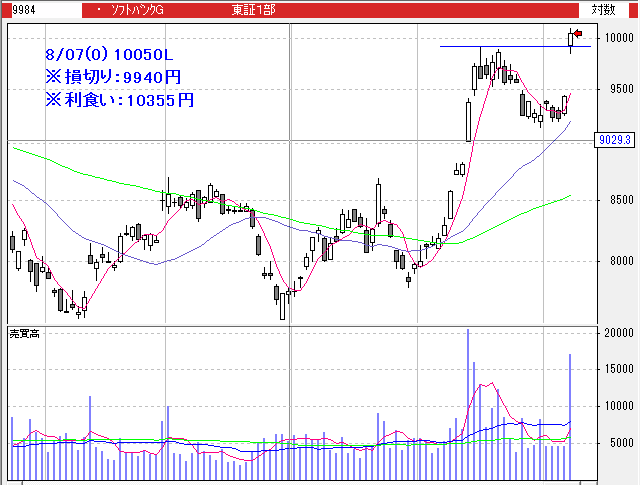Click the current price tag 9029.3
This screenshot has width=640, height=485.
pos(614,140)
